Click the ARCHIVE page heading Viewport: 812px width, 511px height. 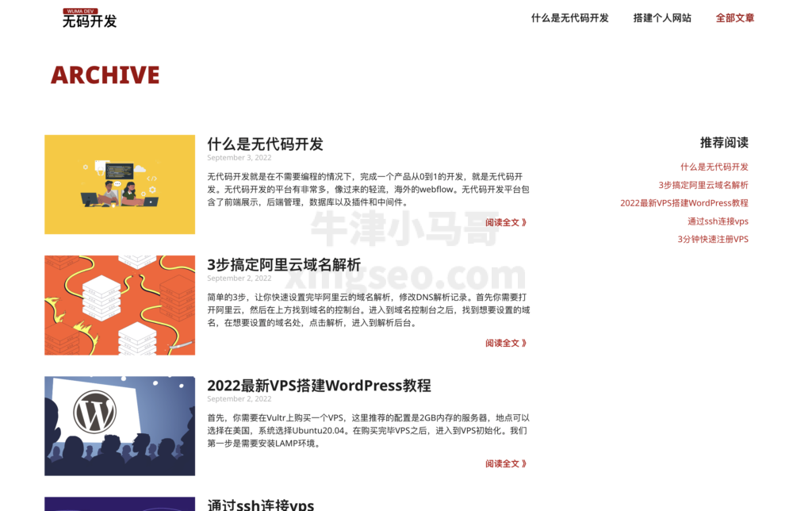click(x=105, y=75)
